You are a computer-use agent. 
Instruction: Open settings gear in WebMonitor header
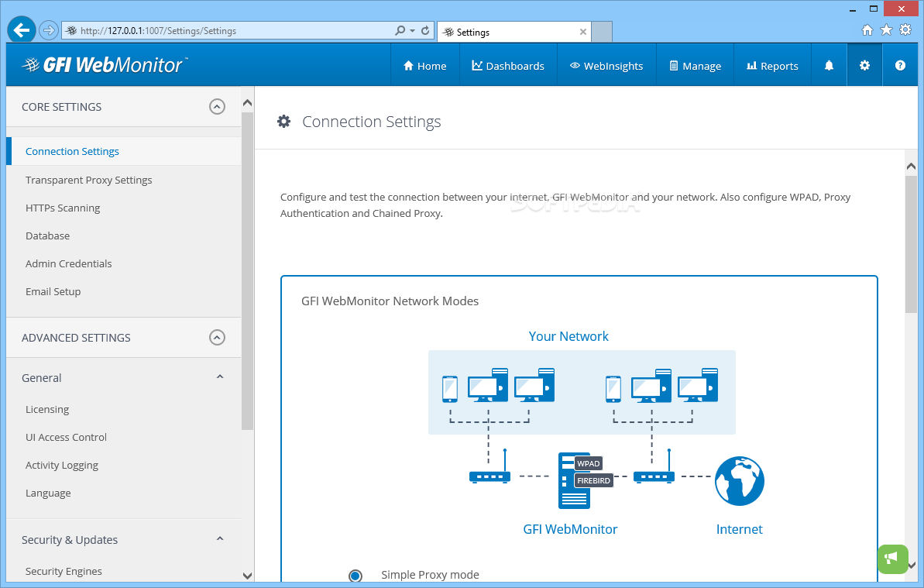click(x=864, y=65)
